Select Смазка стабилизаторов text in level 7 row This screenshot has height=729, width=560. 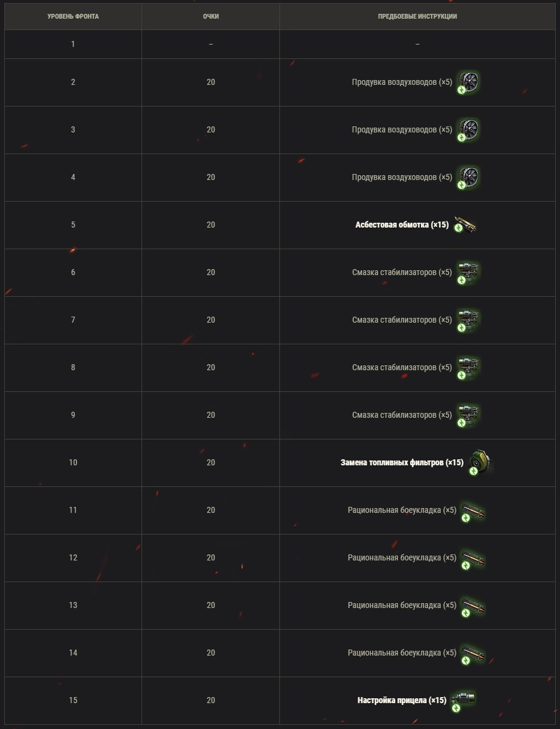click(394, 320)
